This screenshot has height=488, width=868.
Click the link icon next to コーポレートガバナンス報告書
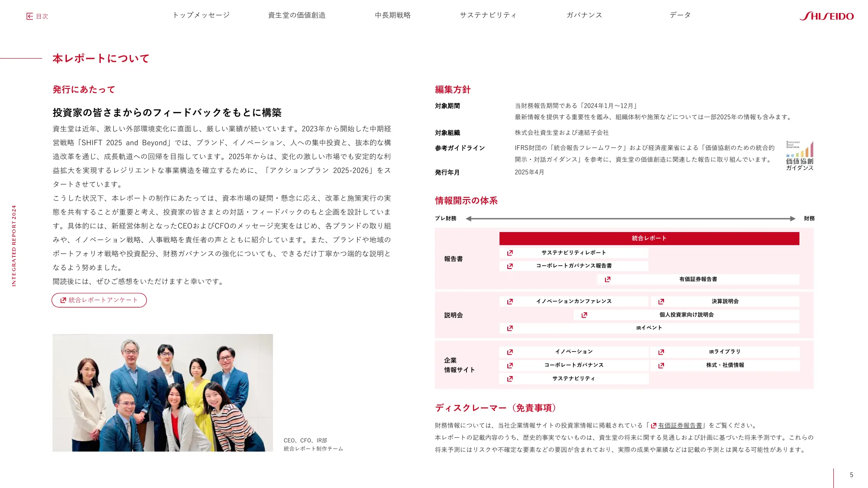510,266
